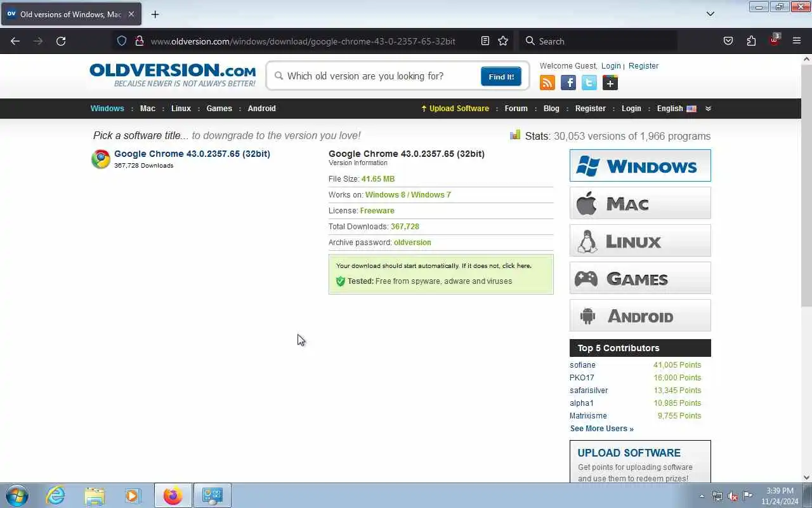Click the big Mac platform button
The height and width of the screenshot is (508, 812).
(x=640, y=203)
